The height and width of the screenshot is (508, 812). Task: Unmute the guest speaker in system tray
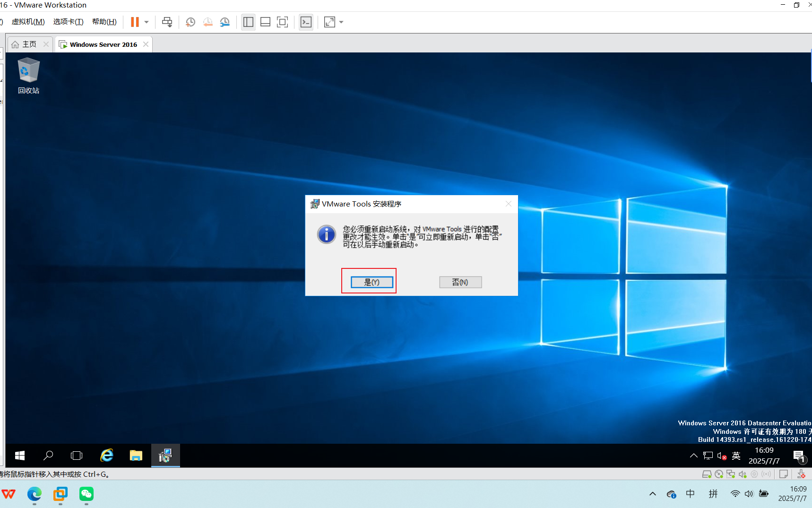[722, 456]
